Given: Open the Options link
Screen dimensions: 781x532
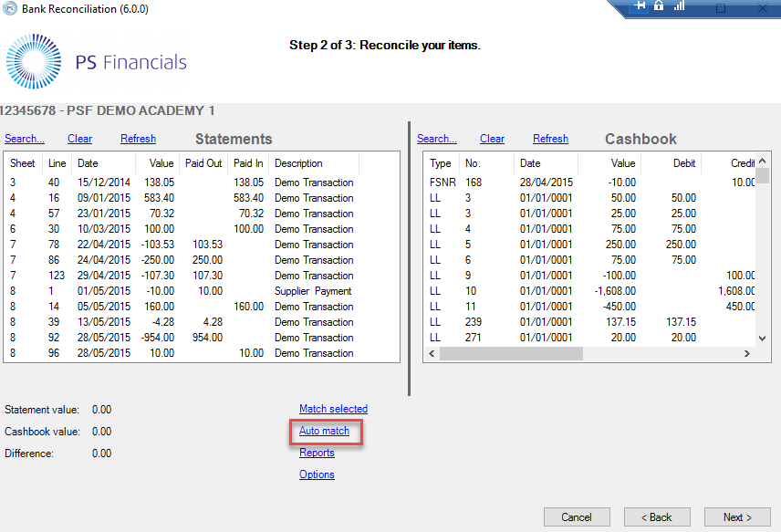Looking at the screenshot, I should (317, 475).
